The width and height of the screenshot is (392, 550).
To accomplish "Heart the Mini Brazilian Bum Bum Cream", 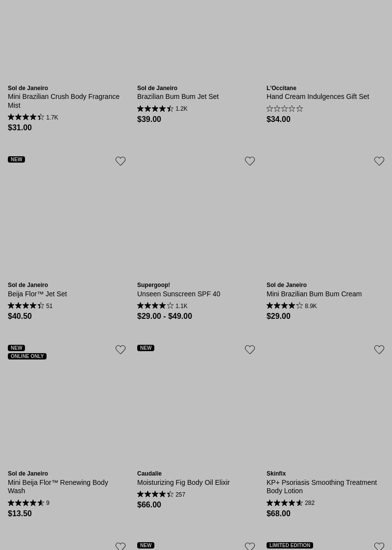I will tap(379, 161).
